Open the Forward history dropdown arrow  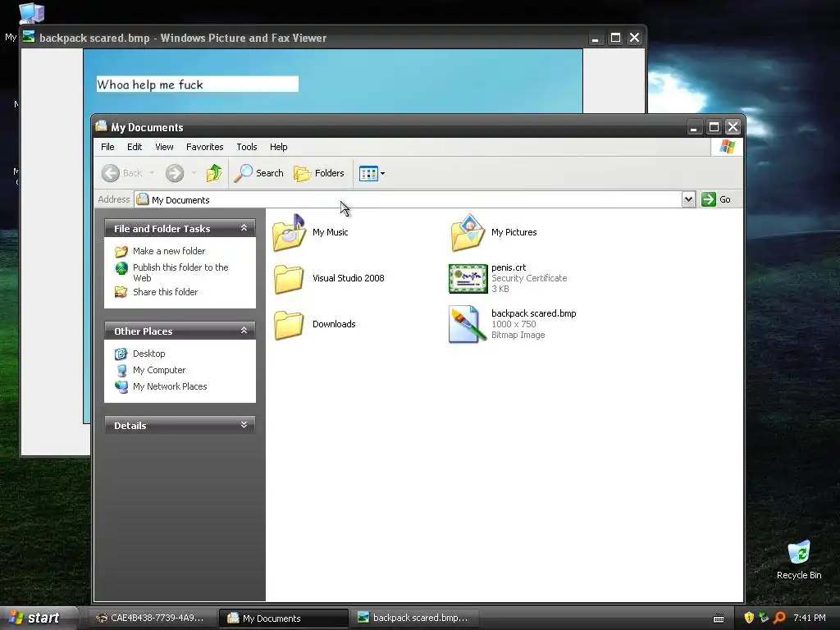pos(194,173)
